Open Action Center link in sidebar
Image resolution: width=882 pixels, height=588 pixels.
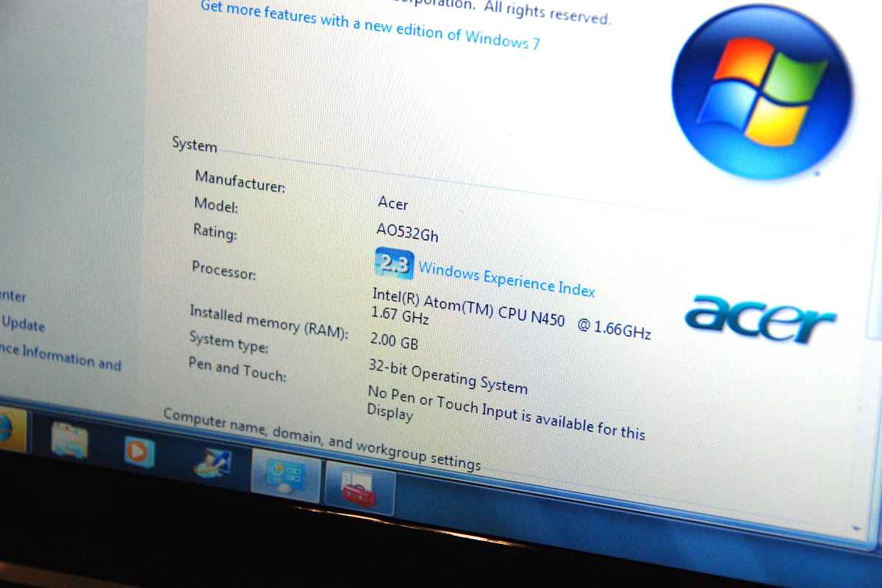click(12, 297)
